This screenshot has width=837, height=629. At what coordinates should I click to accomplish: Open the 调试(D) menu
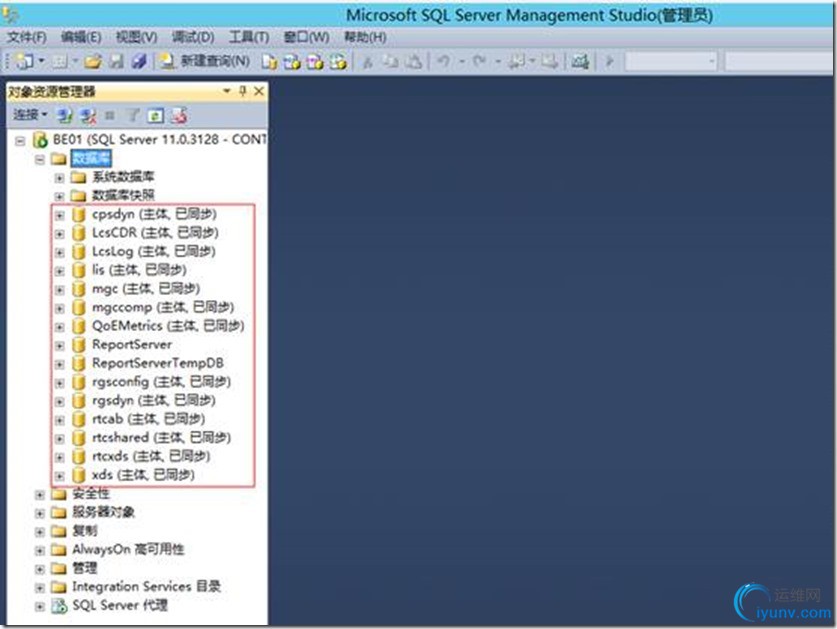[193, 37]
